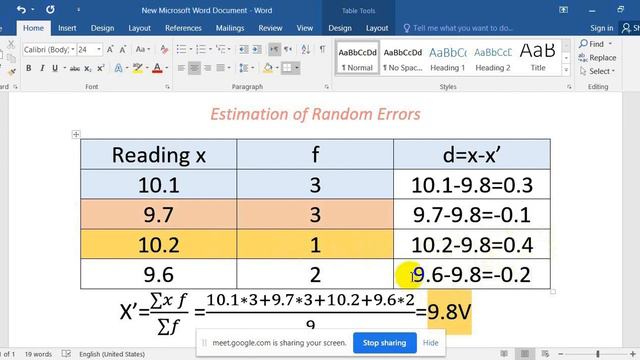The height and width of the screenshot is (360, 640).
Task: Click the Cut scissors icon
Action: click(11, 44)
